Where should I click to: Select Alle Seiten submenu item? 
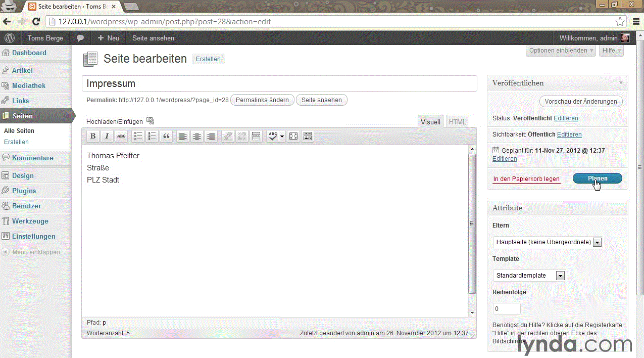(19, 131)
